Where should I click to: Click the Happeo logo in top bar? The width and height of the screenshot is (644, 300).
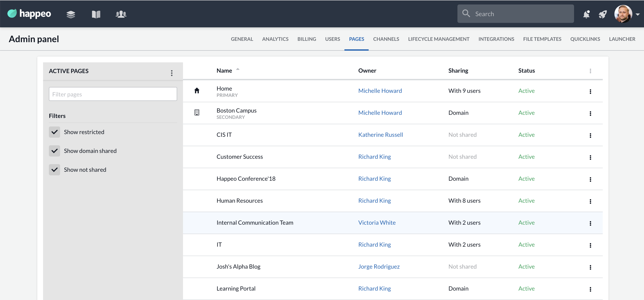(x=29, y=14)
